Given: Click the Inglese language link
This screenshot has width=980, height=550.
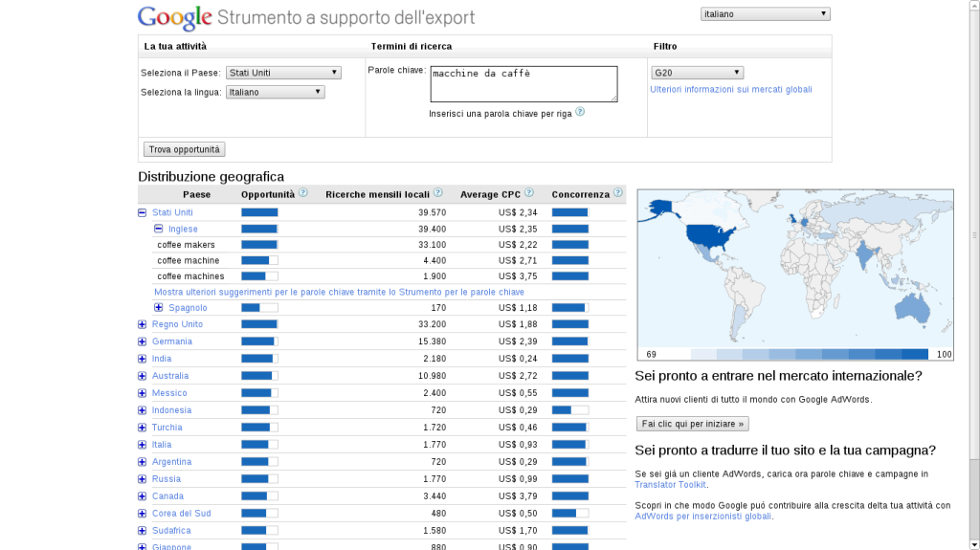Looking at the screenshot, I should (183, 229).
